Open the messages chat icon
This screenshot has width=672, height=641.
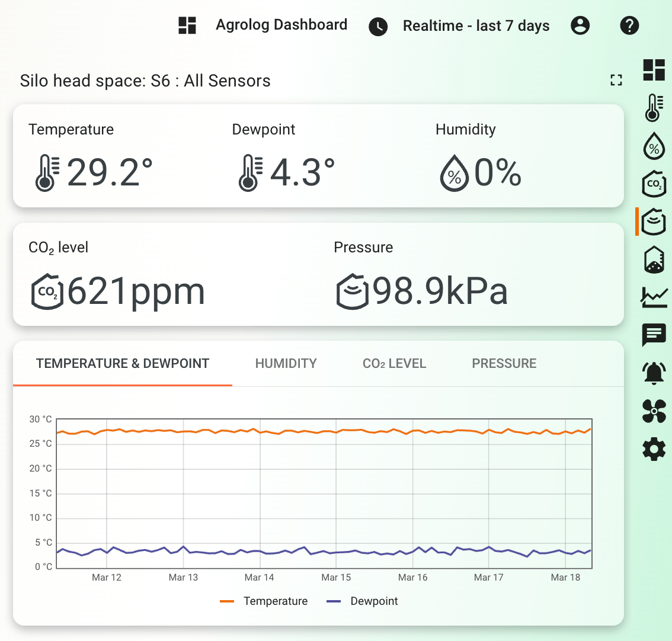coord(654,335)
